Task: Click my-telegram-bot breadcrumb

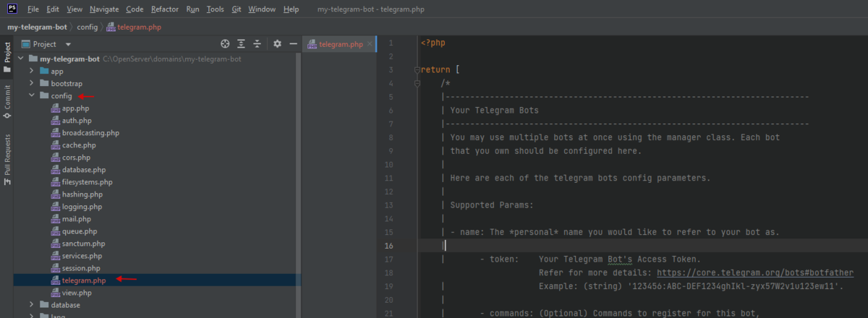Action: [38, 27]
